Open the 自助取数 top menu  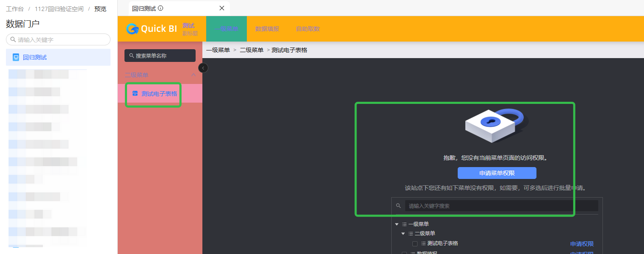tap(308, 29)
